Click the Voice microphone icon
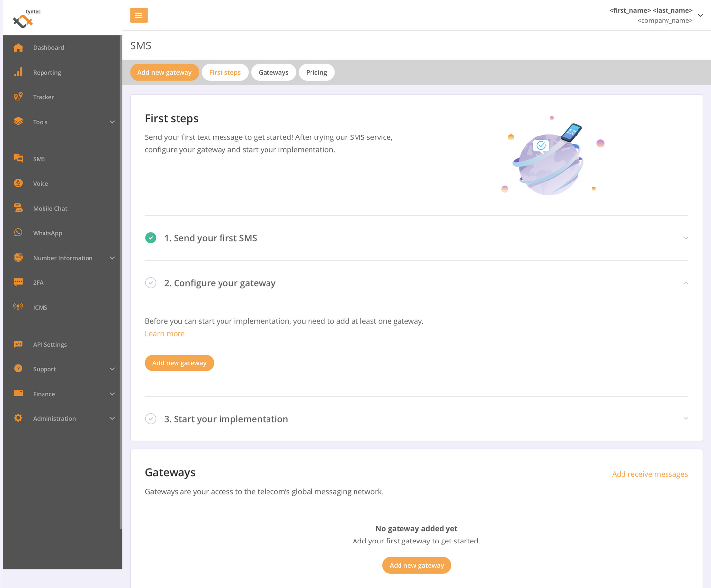 (x=18, y=183)
